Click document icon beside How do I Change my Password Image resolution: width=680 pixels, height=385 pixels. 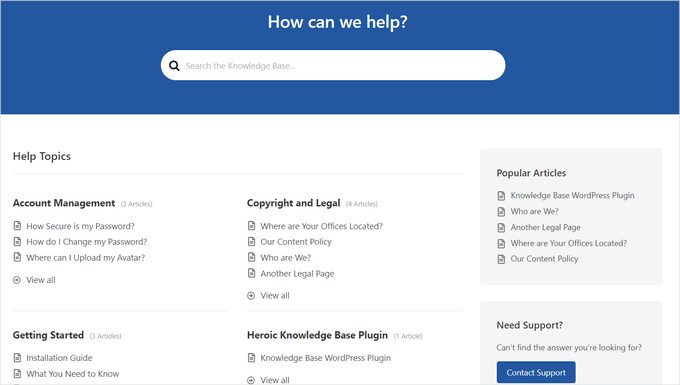coord(17,241)
